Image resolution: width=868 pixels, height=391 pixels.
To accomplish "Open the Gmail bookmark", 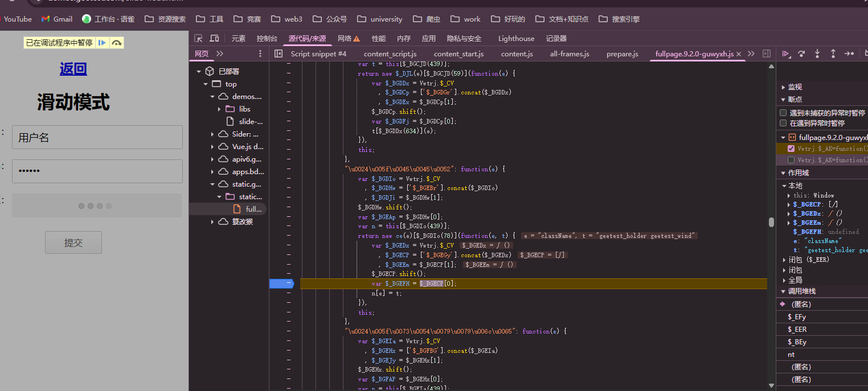I will (x=57, y=19).
